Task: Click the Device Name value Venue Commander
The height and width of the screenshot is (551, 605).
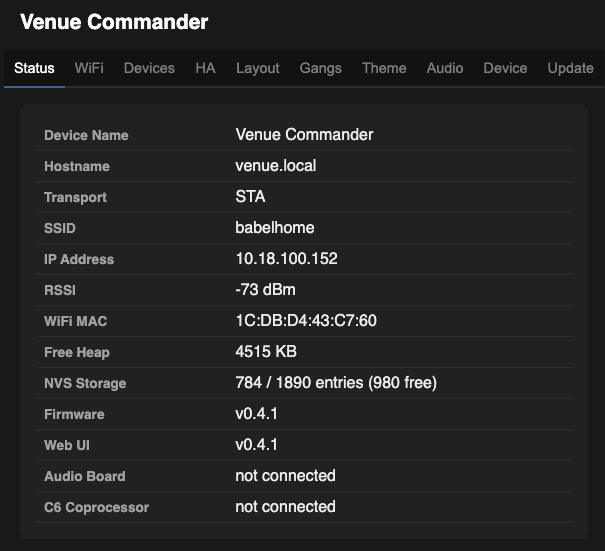Action: 304,135
